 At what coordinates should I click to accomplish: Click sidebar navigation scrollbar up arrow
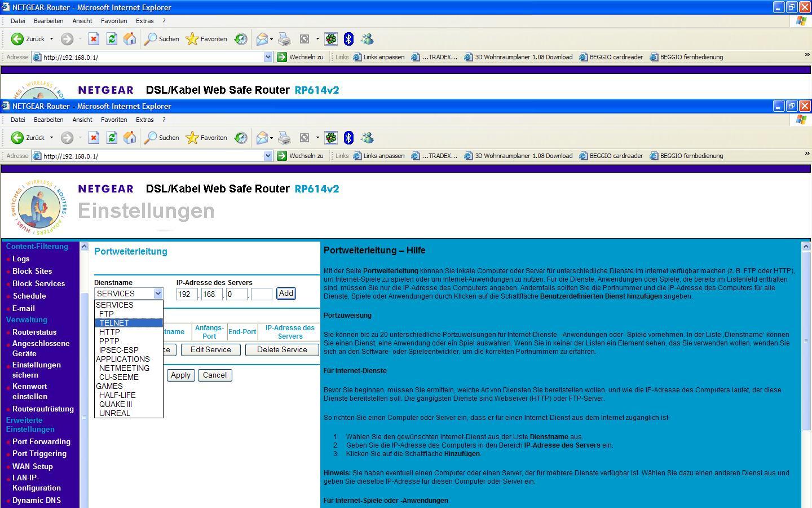[x=85, y=247]
